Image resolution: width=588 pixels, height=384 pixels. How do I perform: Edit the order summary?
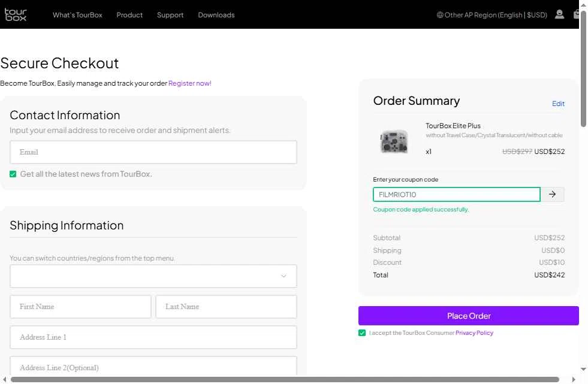tap(558, 104)
